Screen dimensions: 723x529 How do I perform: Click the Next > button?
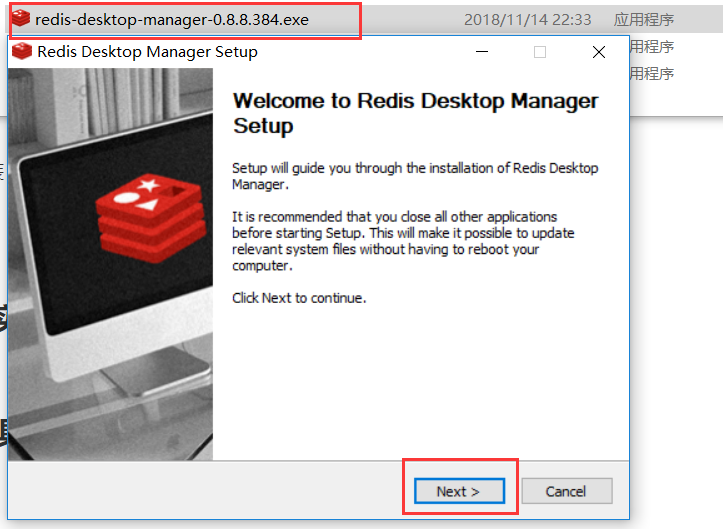459,491
